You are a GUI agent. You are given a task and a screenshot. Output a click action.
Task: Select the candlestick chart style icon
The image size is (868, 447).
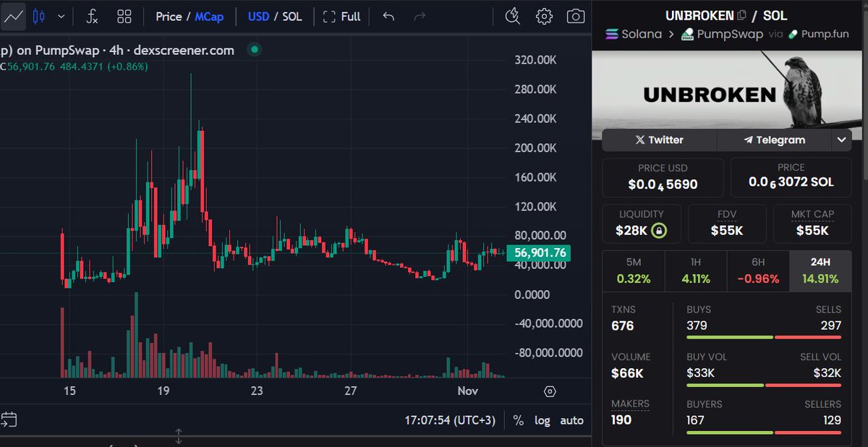39,16
